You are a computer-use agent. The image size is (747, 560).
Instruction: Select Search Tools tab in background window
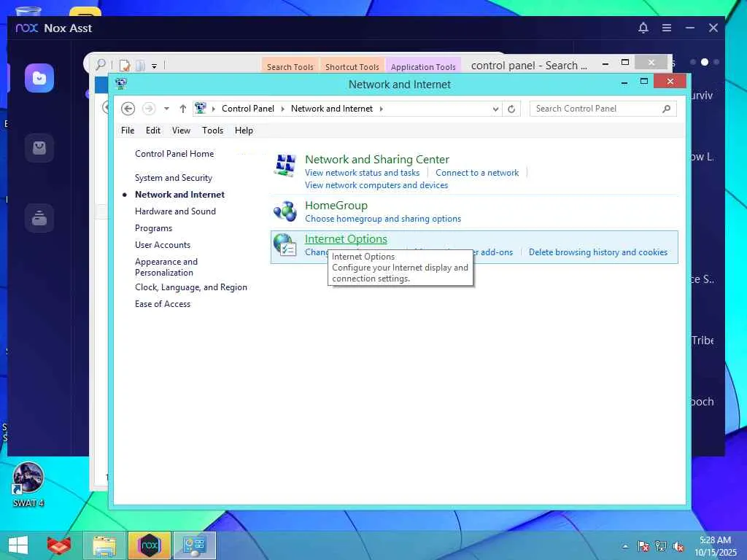point(290,66)
